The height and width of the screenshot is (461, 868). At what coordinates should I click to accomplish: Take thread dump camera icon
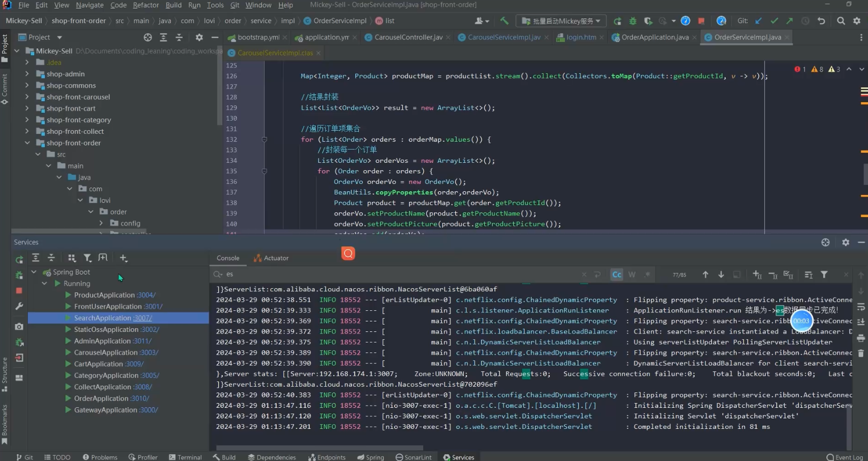(19, 327)
